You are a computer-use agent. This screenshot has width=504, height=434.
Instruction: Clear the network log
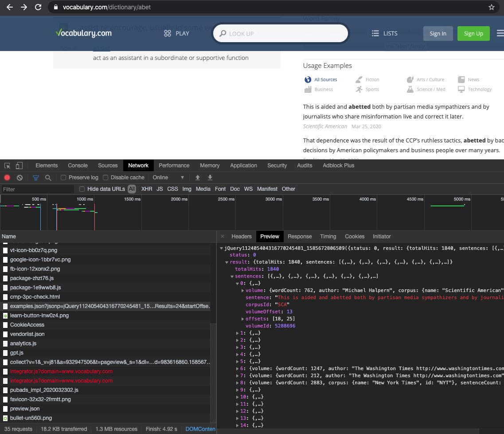(20, 178)
